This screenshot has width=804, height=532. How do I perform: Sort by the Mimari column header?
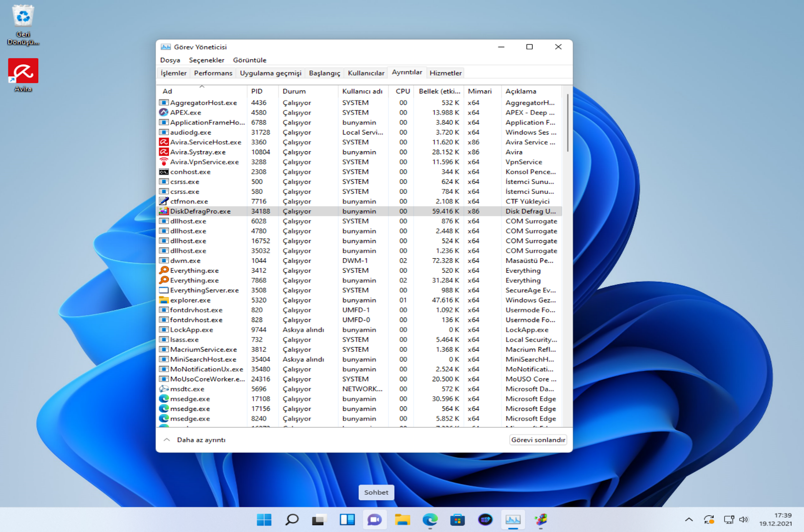pos(482,91)
